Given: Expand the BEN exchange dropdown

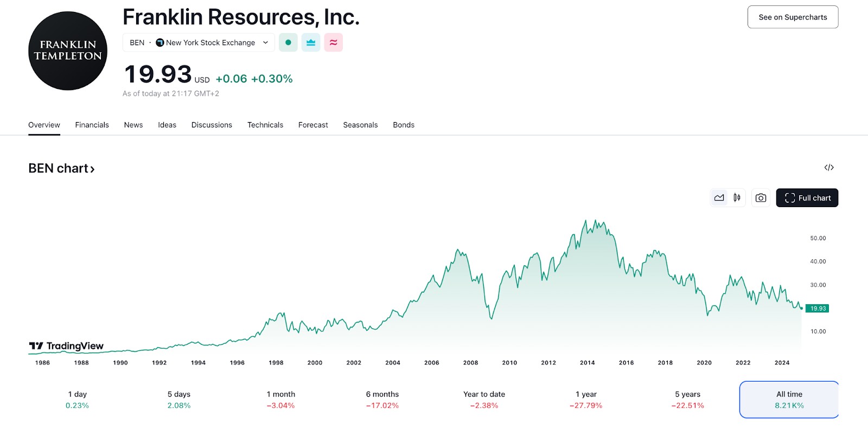Looking at the screenshot, I should (199, 42).
